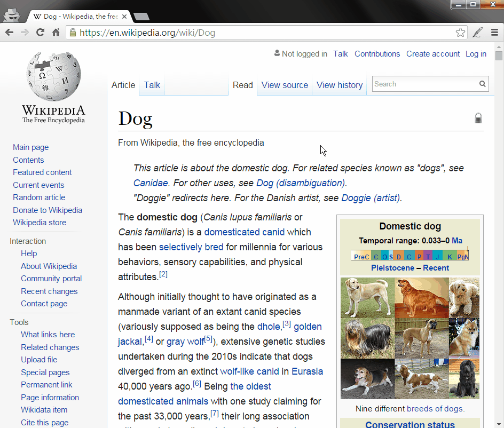Click the page protection padlock icon
The height and width of the screenshot is (428, 504).
478,118
